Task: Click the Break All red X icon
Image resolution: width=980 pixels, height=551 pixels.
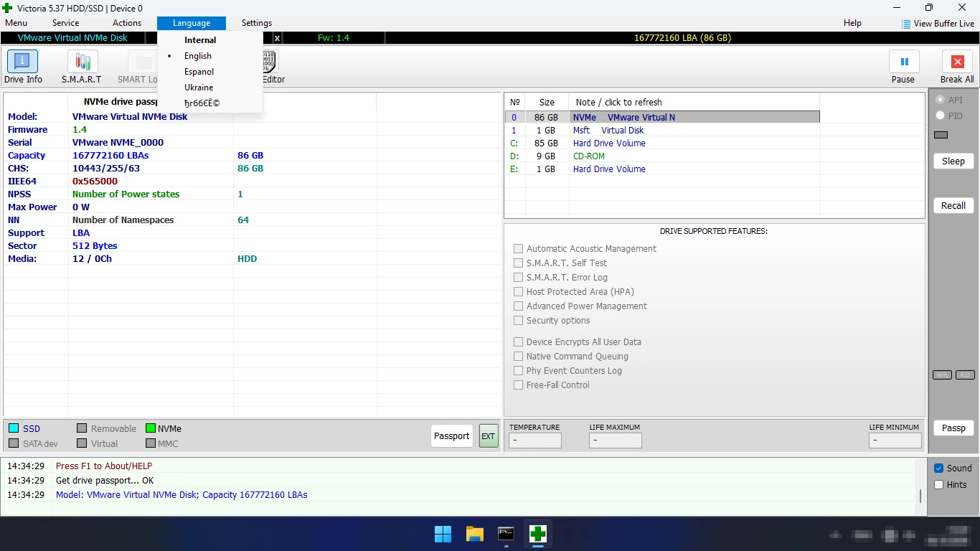Action: click(957, 62)
